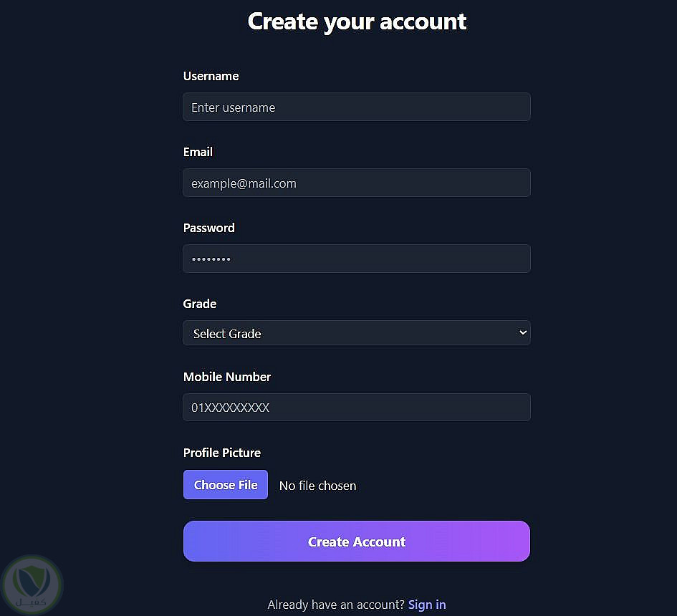Click the No file chosen text
The image size is (677, 616).
coord(317,486)
